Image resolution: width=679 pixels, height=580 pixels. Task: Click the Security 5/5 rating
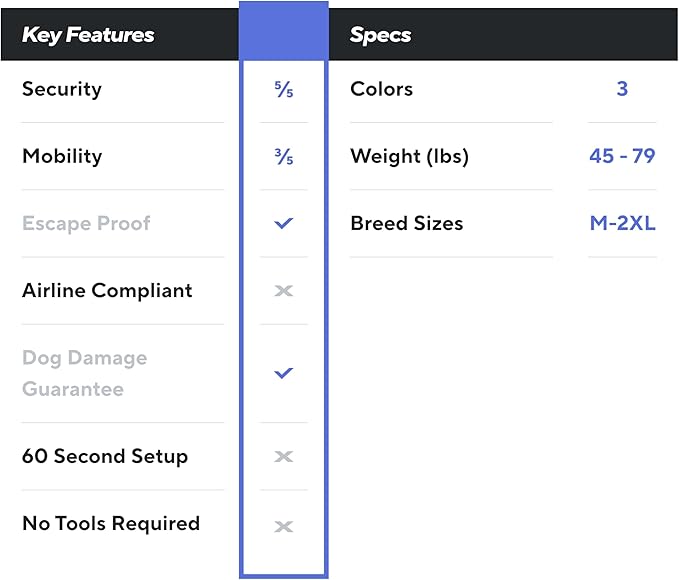point(284,90)
